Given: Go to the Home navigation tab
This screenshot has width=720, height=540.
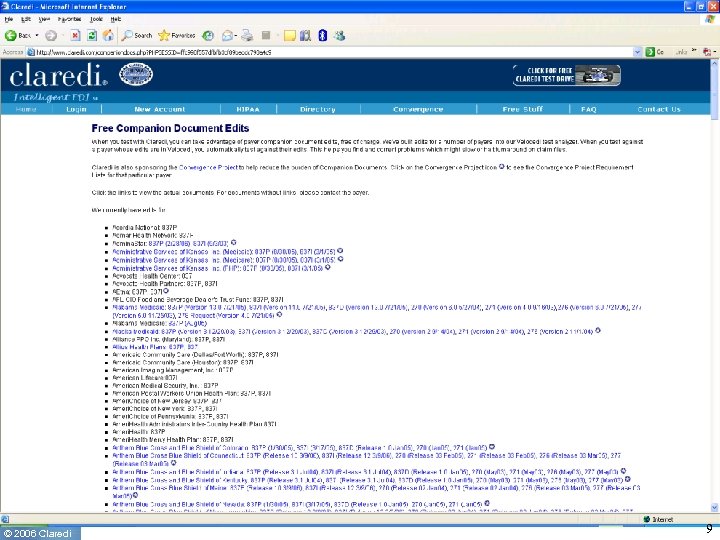Looking at the screenshot, I should (26, 109).
